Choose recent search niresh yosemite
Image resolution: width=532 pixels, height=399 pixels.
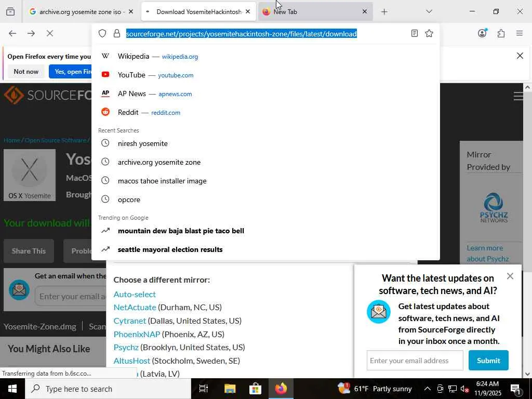[265, 143]
